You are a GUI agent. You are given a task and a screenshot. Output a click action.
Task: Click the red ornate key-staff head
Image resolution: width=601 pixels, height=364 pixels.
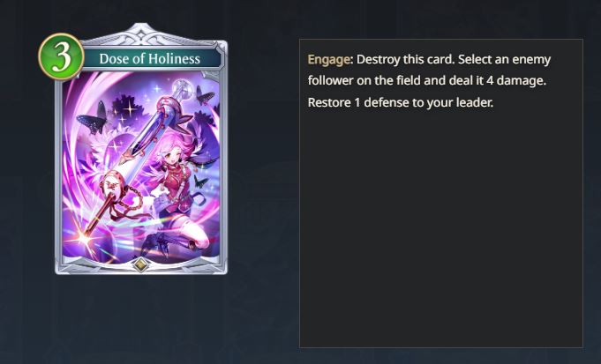point(114,183)
